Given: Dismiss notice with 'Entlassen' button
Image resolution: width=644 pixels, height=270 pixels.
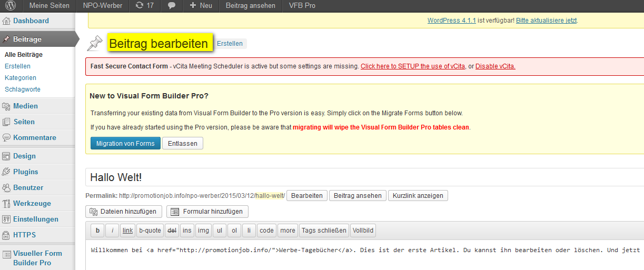Looking at the screenshot, I should [182, 144].
